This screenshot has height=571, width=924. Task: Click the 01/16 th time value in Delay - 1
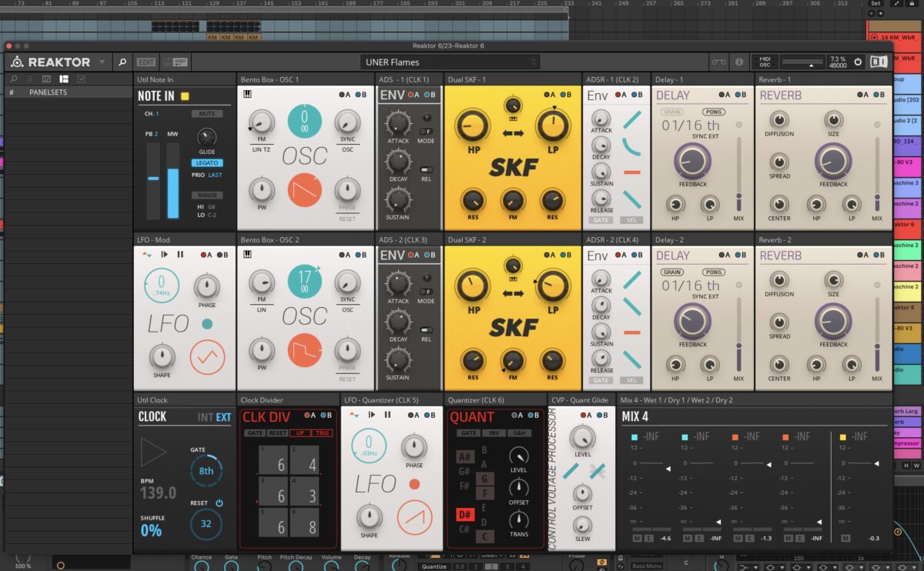[691, 125]
